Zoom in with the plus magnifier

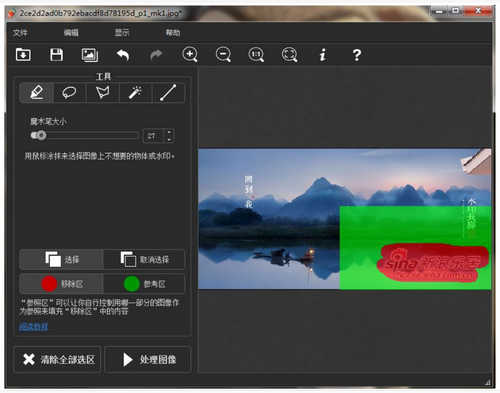(190, 55)
